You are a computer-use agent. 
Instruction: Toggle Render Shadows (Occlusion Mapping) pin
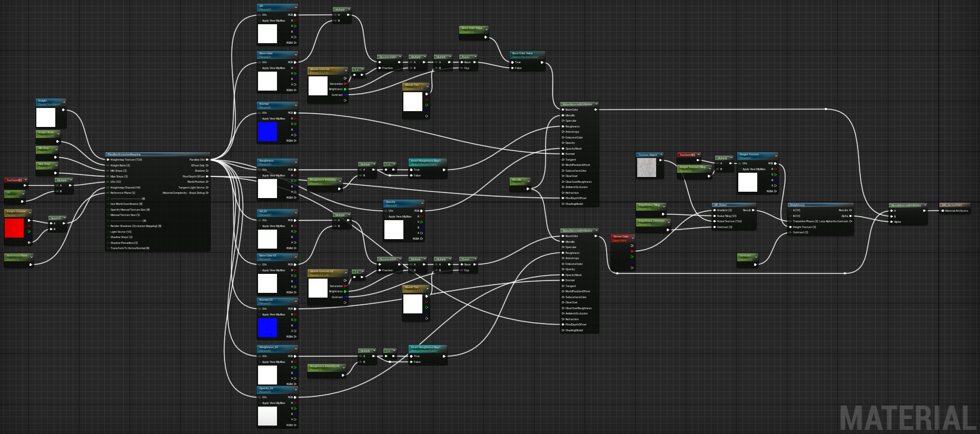pyautogui.click(x=108, y=226)
